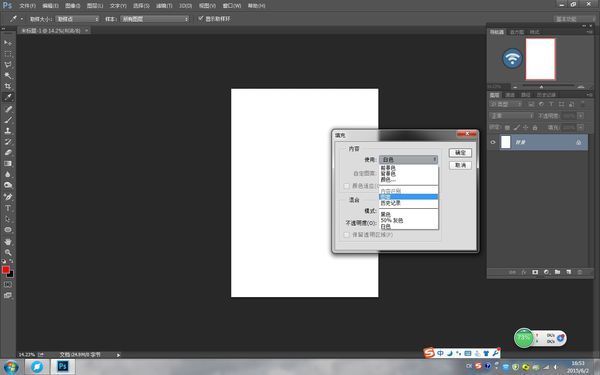Toggle lock position icon in Layers panel
Viewport: 600px width, 375px height.
[x=526, y=127]
